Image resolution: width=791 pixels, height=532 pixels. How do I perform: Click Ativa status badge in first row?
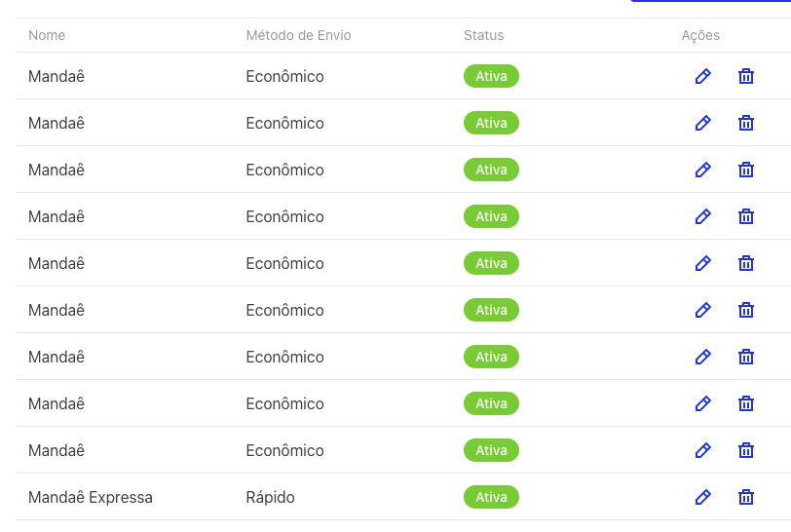(x=491, y=76)
